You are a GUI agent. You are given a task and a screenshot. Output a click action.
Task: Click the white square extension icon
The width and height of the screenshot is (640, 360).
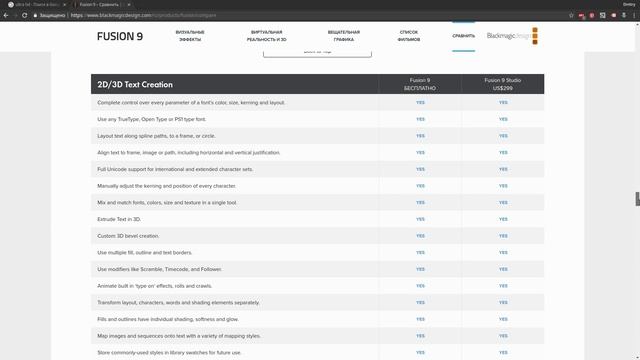tap(603, 15)
